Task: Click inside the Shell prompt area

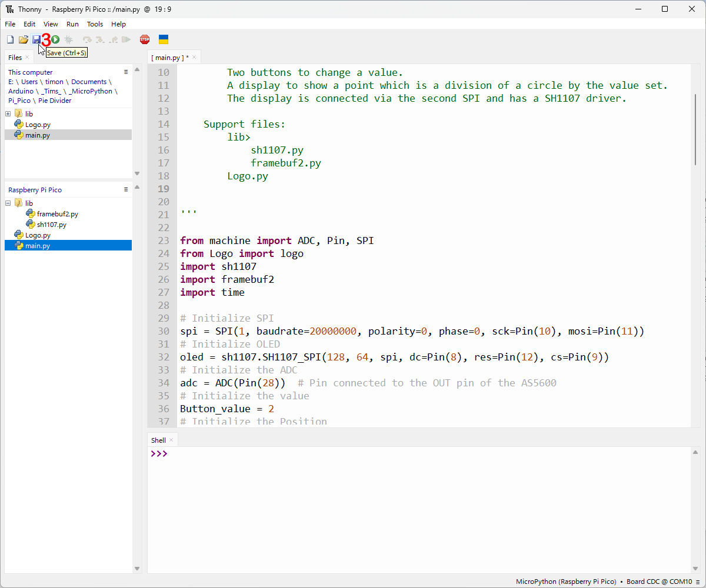Action: tap(294, 470)
